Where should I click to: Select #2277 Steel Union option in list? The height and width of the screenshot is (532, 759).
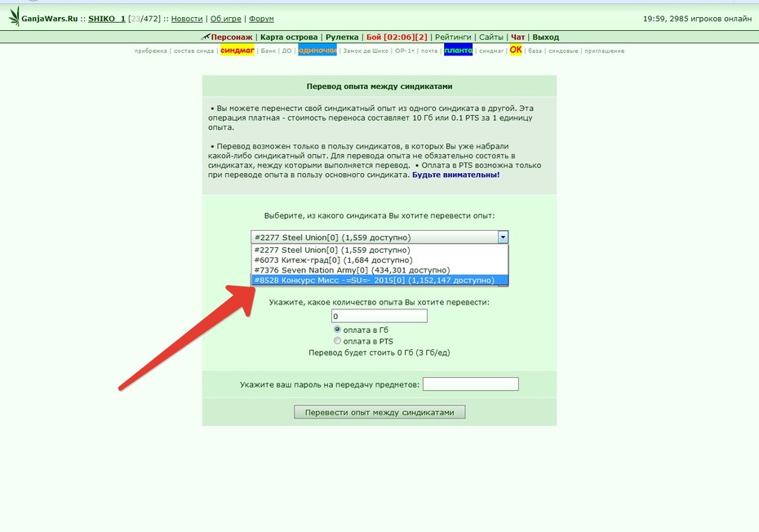click(x=379, y=250)
